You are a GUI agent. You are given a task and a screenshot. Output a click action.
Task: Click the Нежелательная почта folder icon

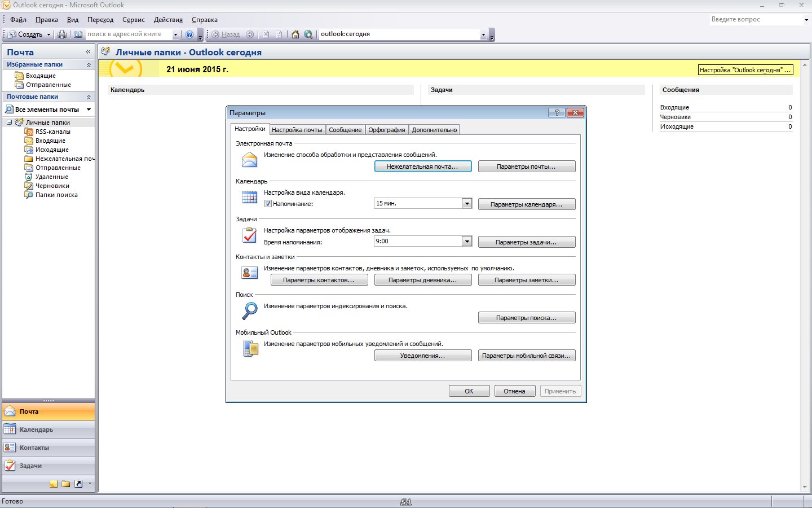point(29,159)
